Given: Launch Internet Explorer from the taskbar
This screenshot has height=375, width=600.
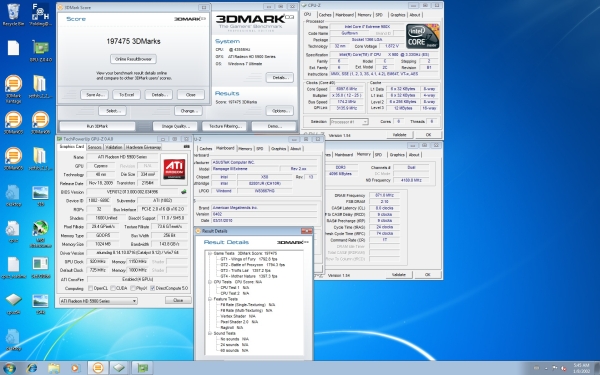Looking at the screenshot, I should click(x=32, y=368).
